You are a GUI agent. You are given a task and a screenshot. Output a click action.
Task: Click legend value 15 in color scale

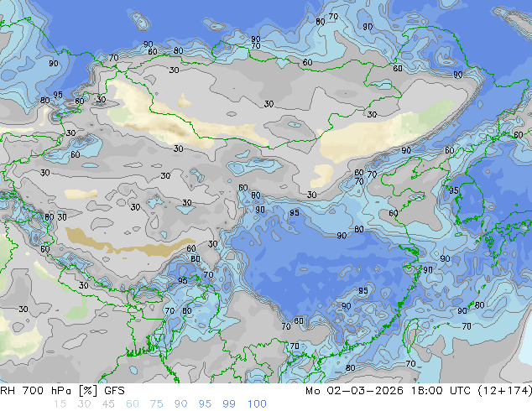tap(60, 404)
